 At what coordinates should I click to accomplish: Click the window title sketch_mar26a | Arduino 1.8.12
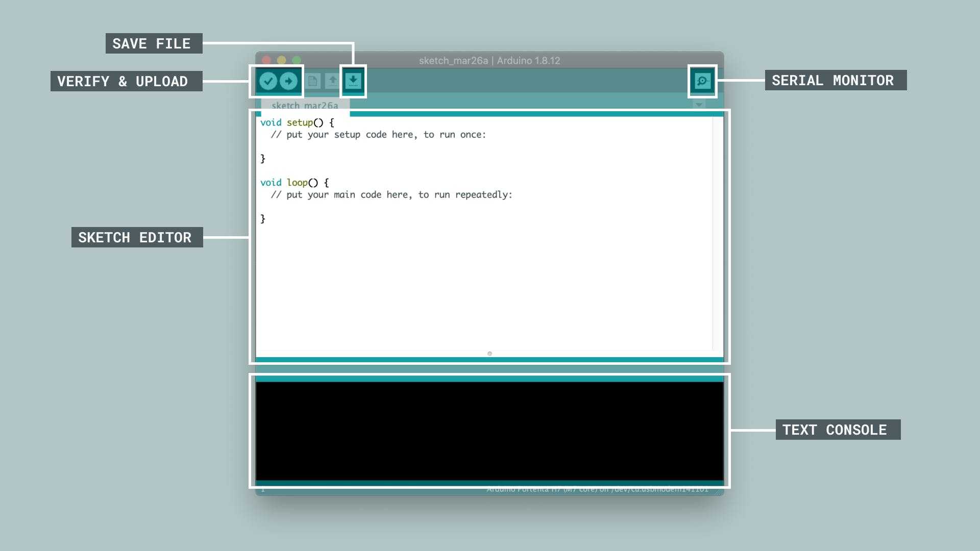click(489, 61)
